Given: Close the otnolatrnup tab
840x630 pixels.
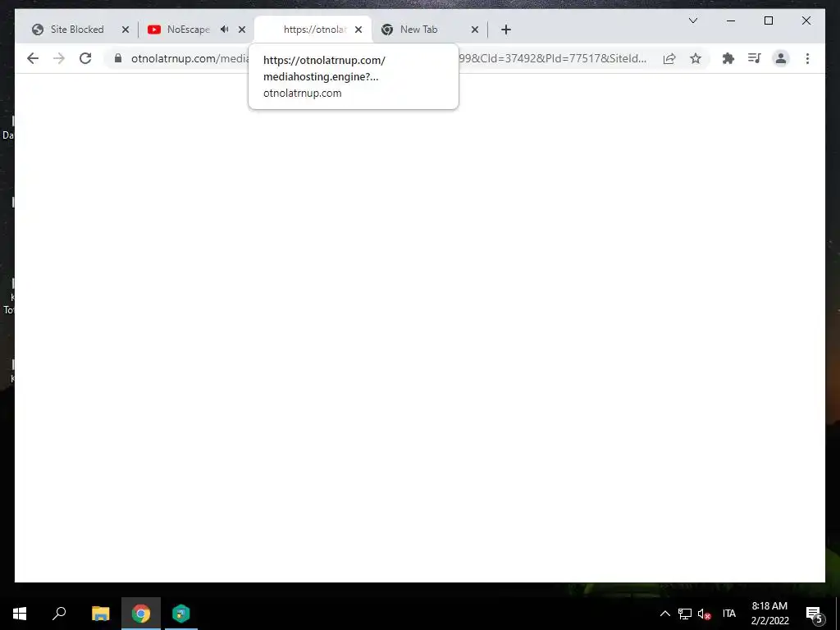Looking at the screenshot, I should [x=358, y=30].
